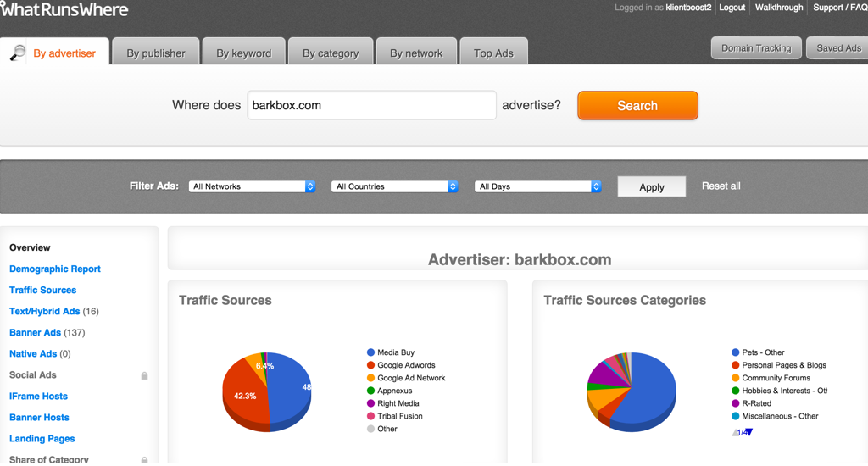Apply the ad filters
This screenshot has height=466, width=868.
tap(652, 186)
